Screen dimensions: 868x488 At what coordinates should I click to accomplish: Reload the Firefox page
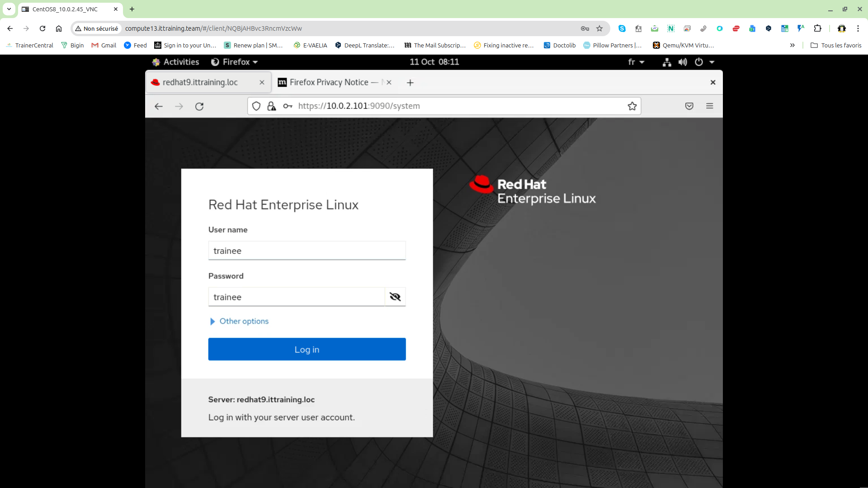pyautogui.click(x=199, y=106)
